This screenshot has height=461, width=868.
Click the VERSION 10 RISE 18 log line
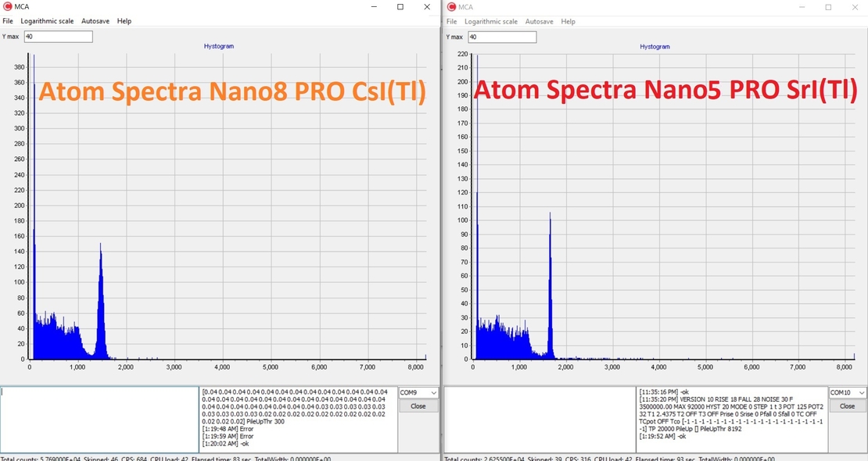pos(716,399)
